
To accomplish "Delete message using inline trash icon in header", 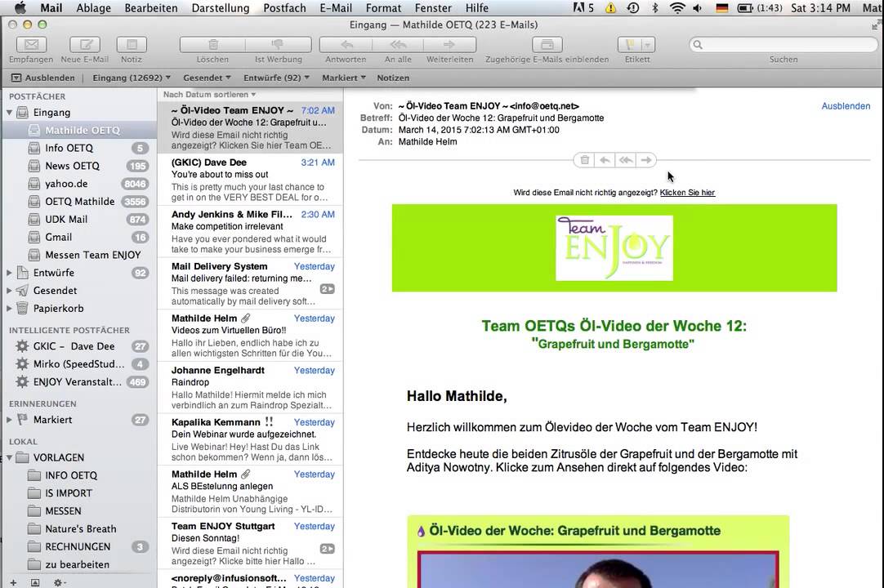I will pyautogui.click(x=585, y=160).
